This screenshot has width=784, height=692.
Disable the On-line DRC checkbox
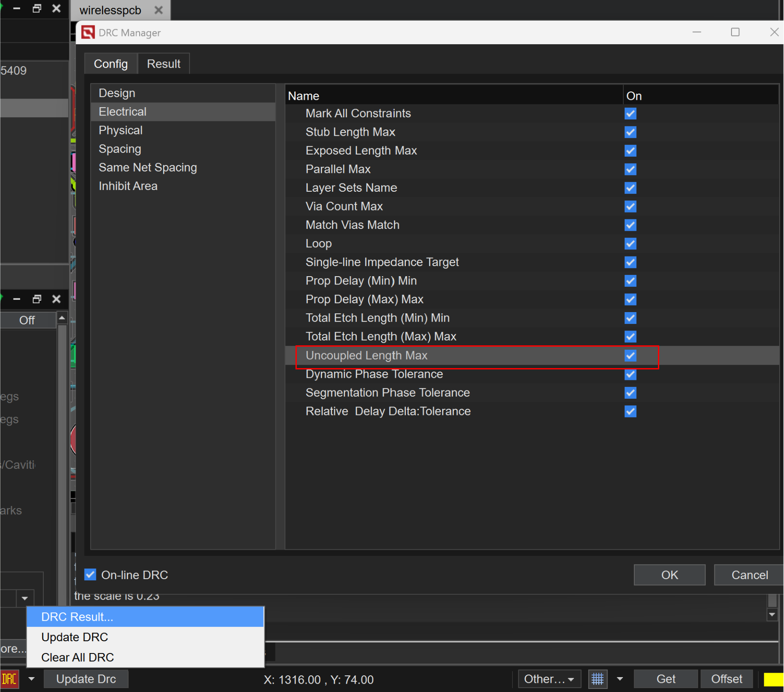pos(90,575)
